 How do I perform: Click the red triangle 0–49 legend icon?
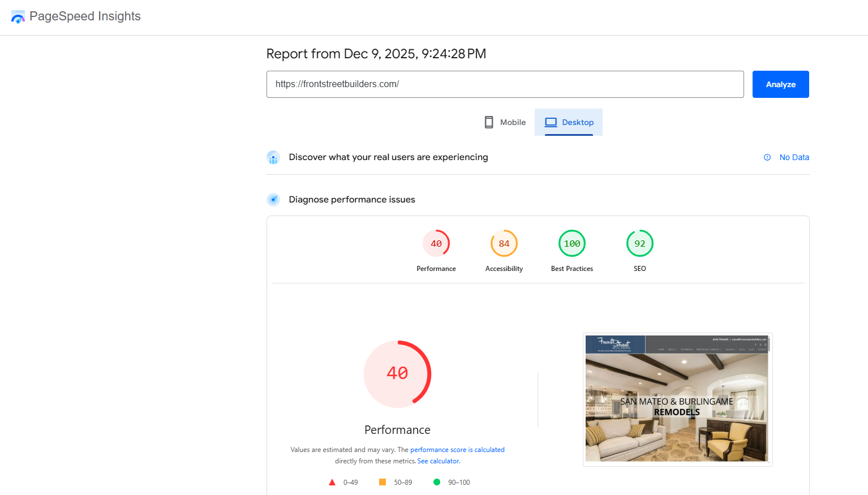(x=332, y=483)
